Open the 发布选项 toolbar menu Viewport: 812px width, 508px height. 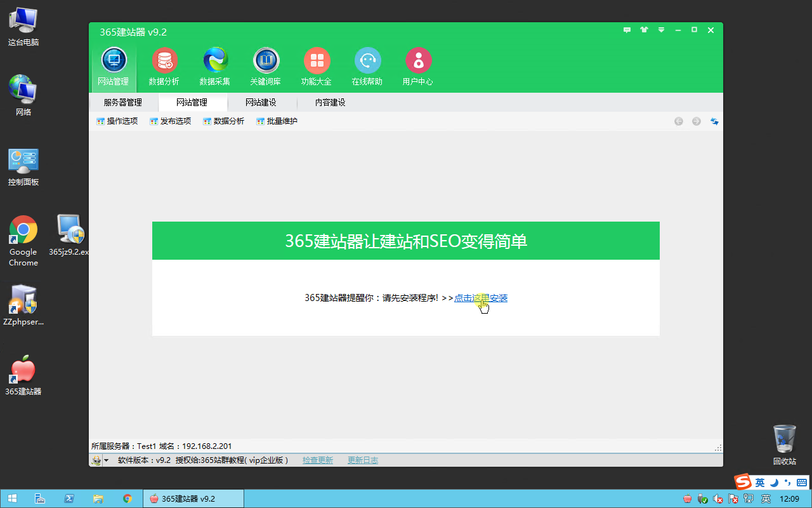[171, 121]
